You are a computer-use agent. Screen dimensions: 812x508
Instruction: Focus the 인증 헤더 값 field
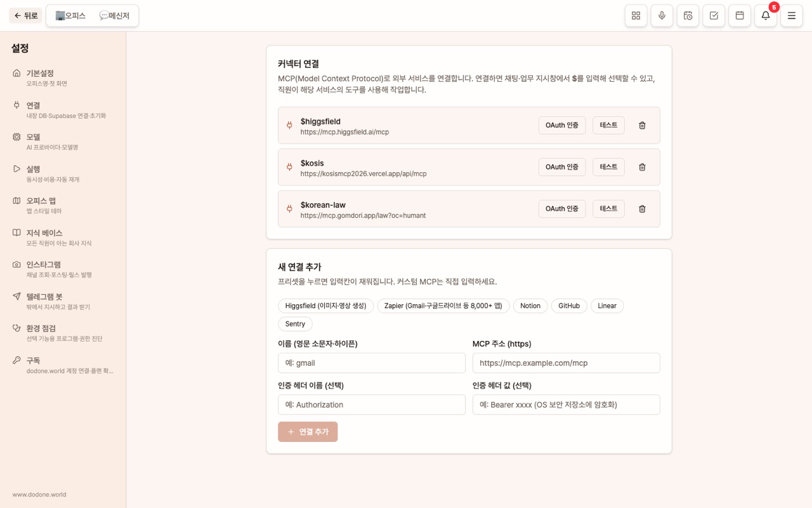point(566,404)
